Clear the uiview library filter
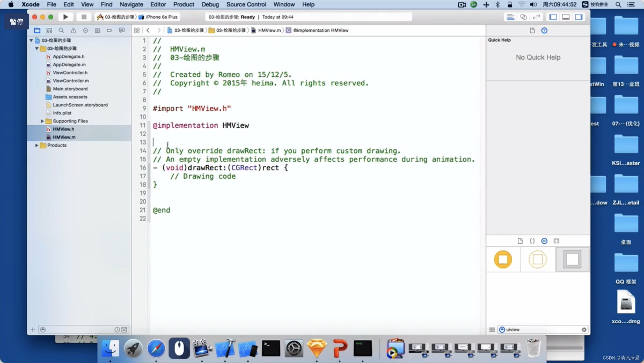 tap(584, 329)
